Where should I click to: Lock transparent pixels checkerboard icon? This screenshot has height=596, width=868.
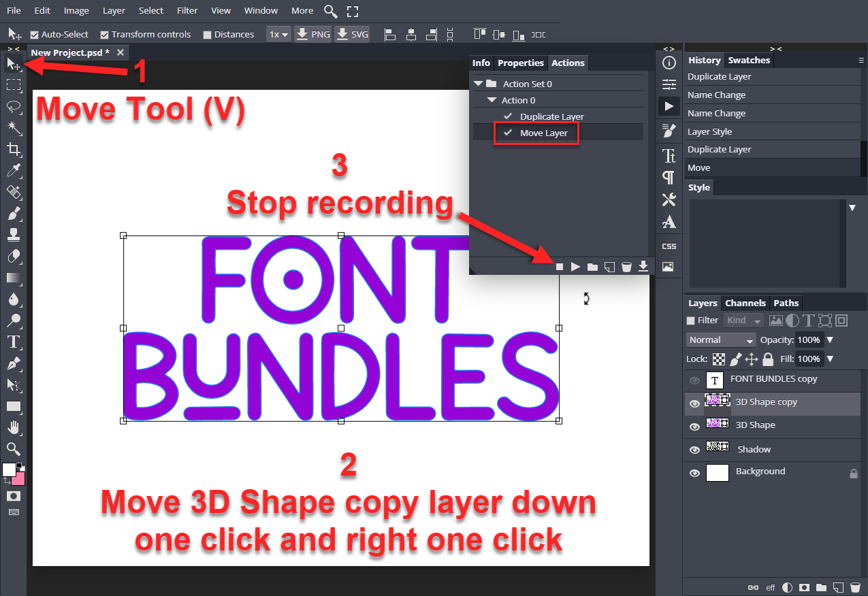click(719, 359)
